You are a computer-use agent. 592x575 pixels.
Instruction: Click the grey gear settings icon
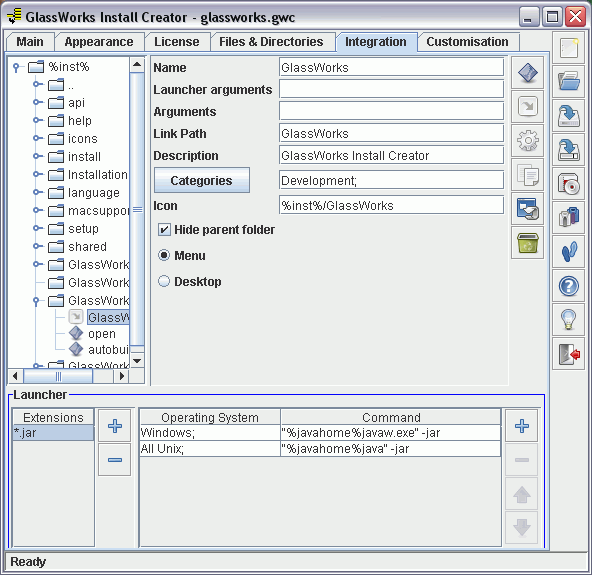coord(527,141)
